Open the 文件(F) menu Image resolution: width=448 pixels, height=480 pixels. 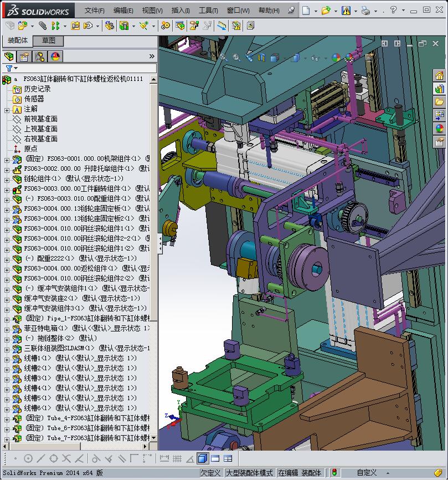point(95,11)
